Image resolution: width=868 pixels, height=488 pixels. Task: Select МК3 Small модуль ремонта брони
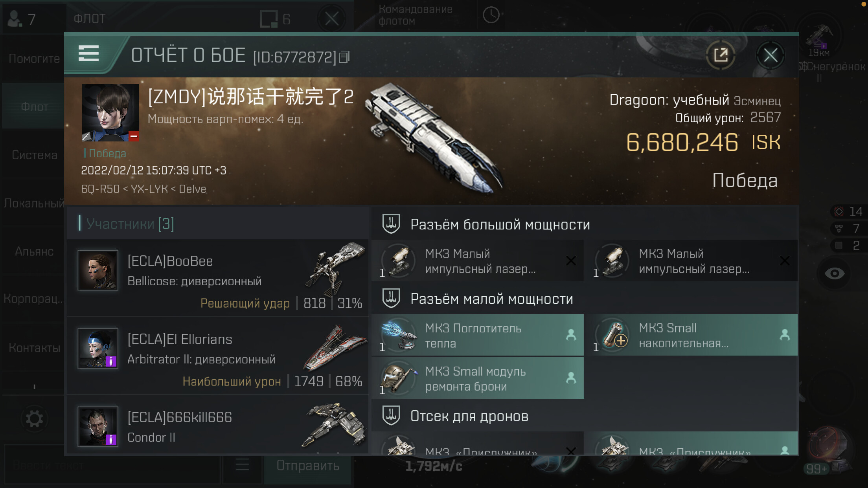click(478, 378)
